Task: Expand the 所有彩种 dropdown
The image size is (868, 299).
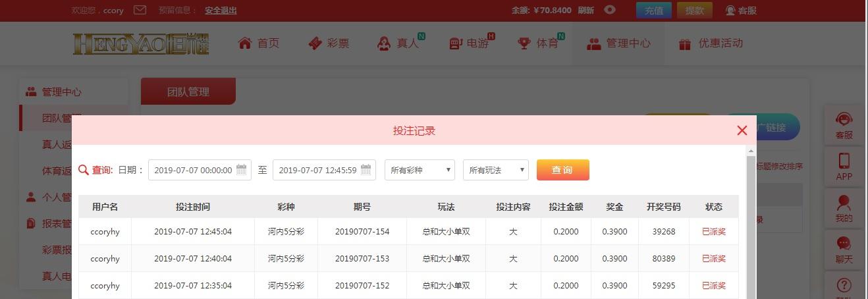Action: (x=420, y=170)
